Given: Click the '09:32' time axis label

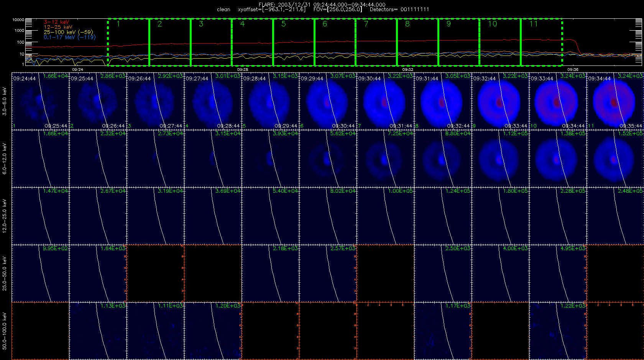Looking at the screenshot, I should (408, 70).
